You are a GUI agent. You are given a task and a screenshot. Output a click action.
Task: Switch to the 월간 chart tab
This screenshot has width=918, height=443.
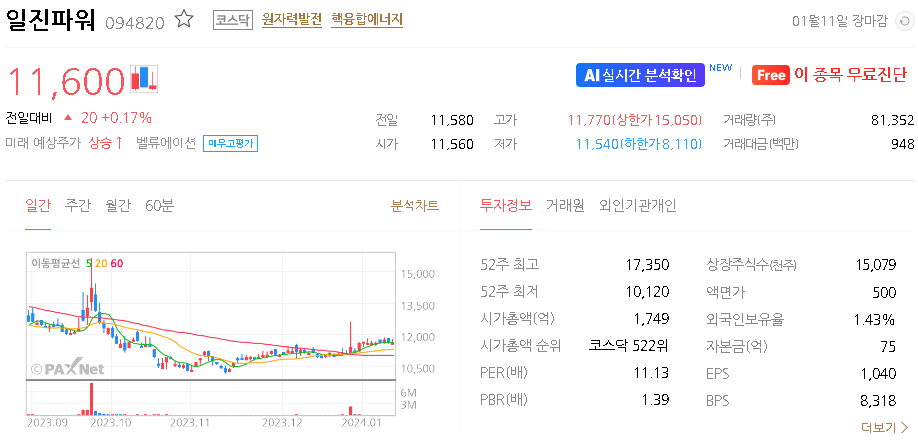tap(118, 206)
